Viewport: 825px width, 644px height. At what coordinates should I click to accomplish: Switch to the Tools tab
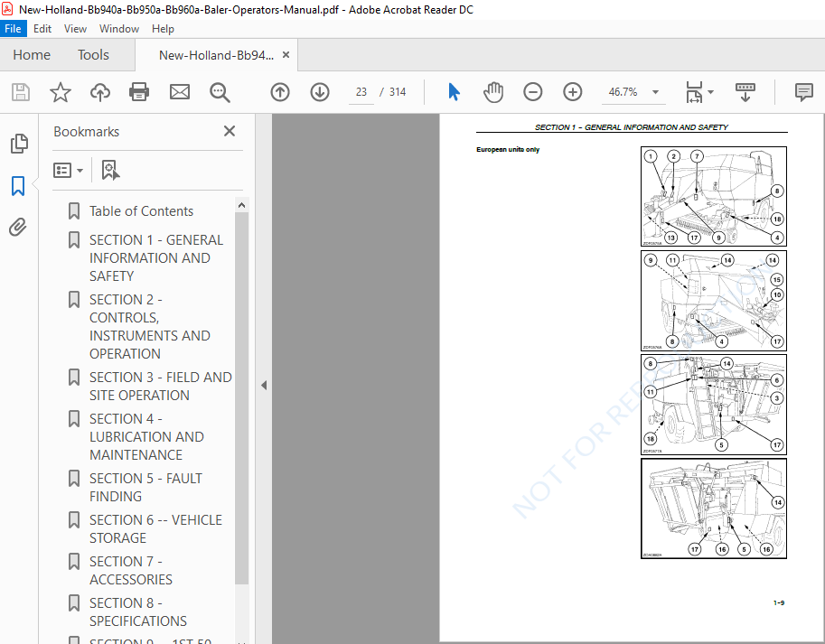tap(93, 55)
